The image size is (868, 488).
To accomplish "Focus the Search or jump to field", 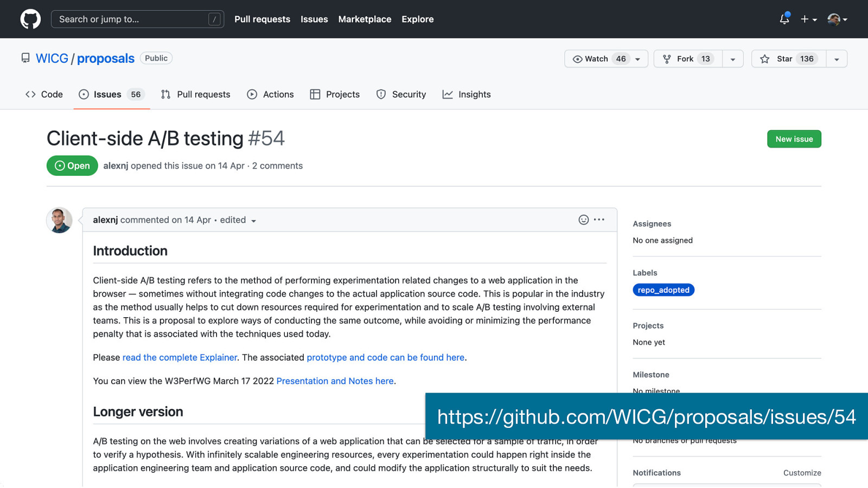I will click(x=137, y=19).
